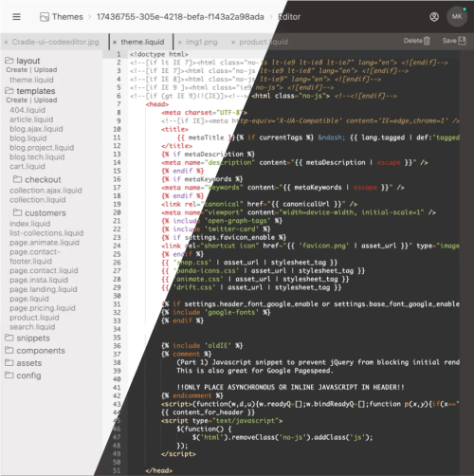
Task: Open index.liquid file
Action: point(30,224)
